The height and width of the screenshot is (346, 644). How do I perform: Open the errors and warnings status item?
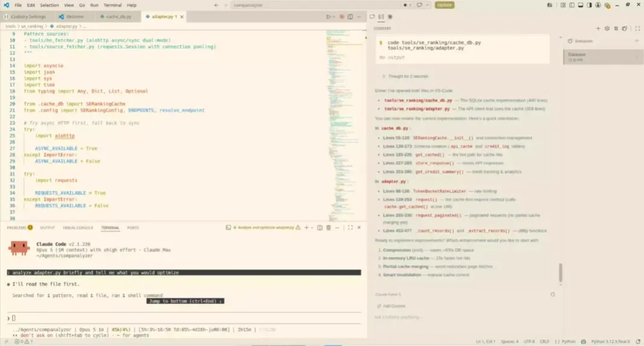point(24,342)
